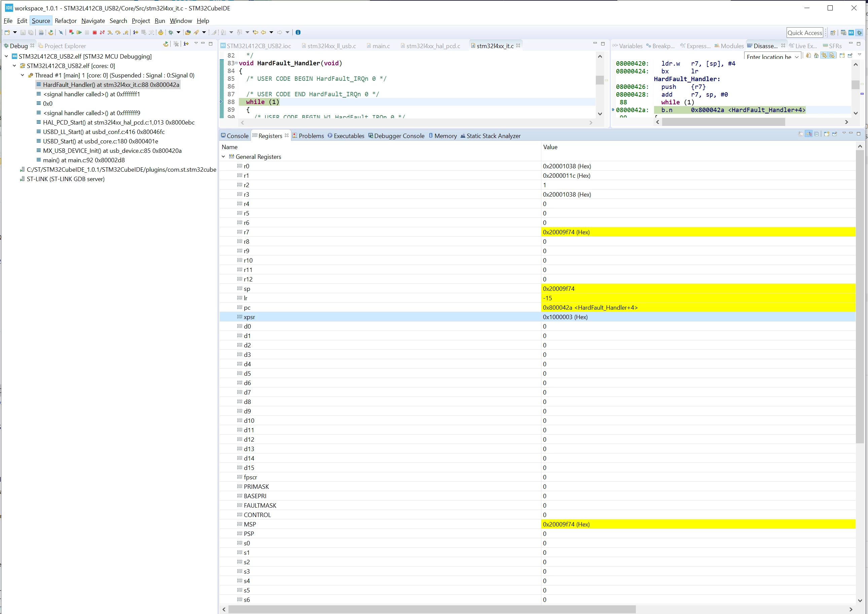Open the Run menu
The width and height of the screenshot is (868, 614).
coord(159,21)
